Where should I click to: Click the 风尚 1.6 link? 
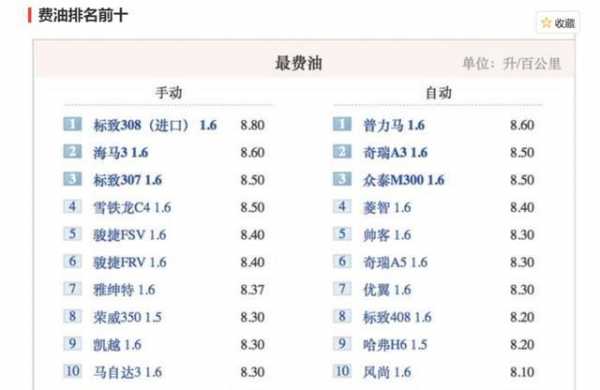pos(387,372)
